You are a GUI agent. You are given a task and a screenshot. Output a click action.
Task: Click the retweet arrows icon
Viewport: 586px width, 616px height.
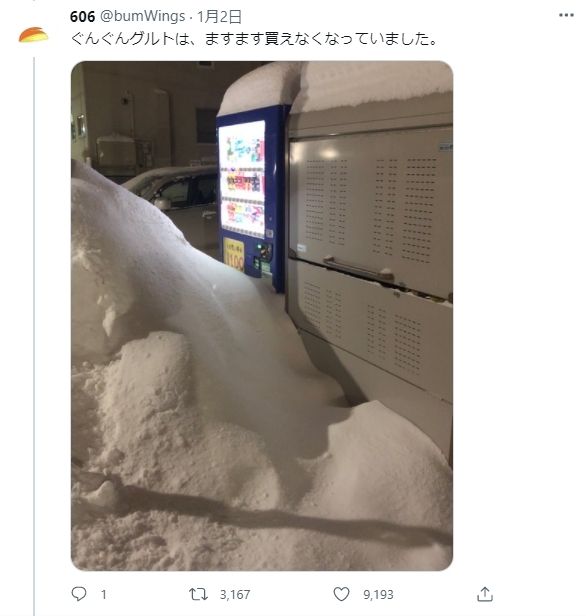pos(198,594)
